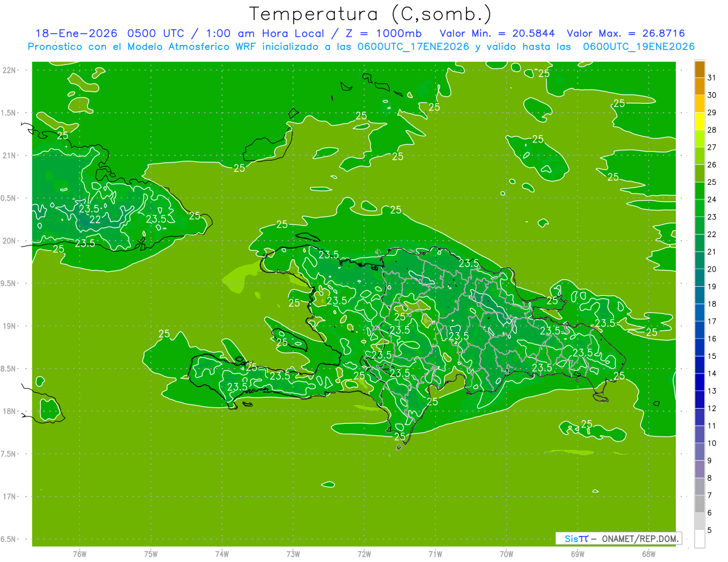728x562 pixels.
Task: Click the '6.5N' latitude axis label
Action: click(x=10, y=539)
